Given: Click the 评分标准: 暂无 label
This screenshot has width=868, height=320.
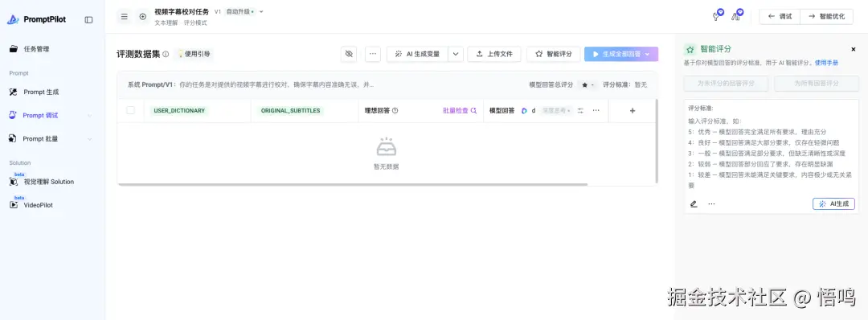Looking at the screenshot, I should click(625, 84).
